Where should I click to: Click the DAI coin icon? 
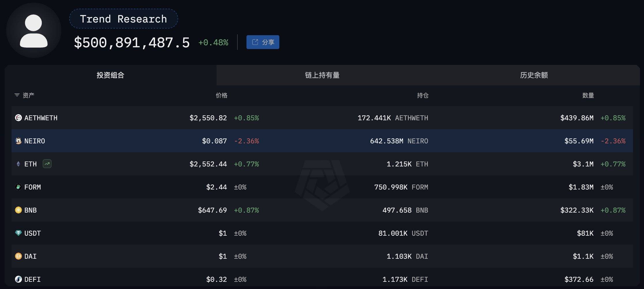click(18, 256)
